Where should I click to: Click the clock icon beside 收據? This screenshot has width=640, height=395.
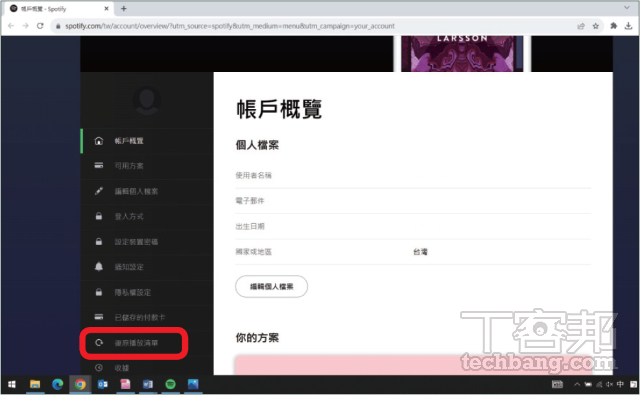click(99, 368)
